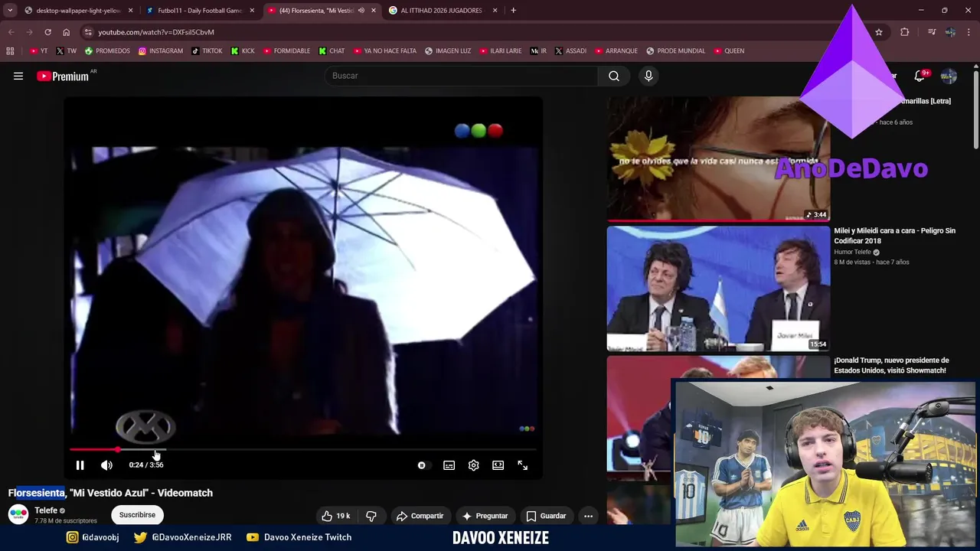Reload the current page
The height and width of the screenshot is (551, 980).
click(47, 32)
